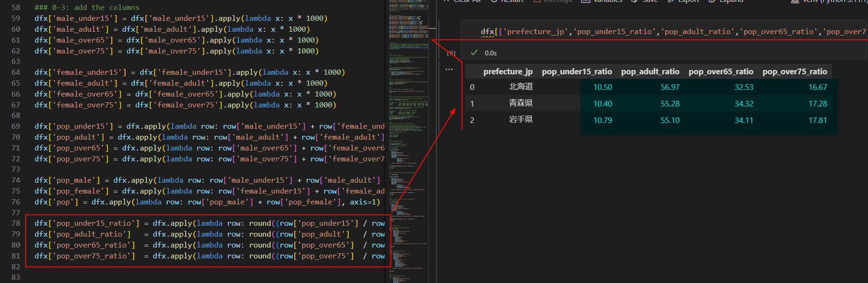This screenshot has width=868, height=283.
Task: Place cursor on dfx['male_over65'] code line
Action: click(177, 40)
